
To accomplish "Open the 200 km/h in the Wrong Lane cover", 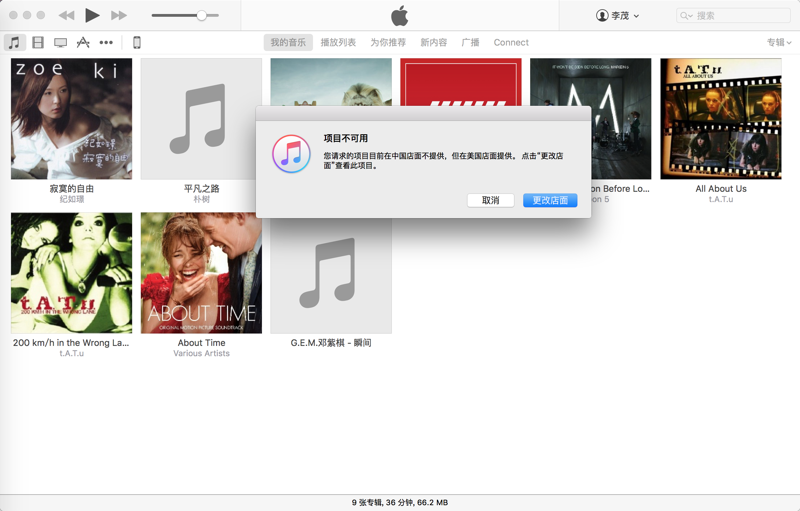I will pyautogui.click(x=71, y=273).
